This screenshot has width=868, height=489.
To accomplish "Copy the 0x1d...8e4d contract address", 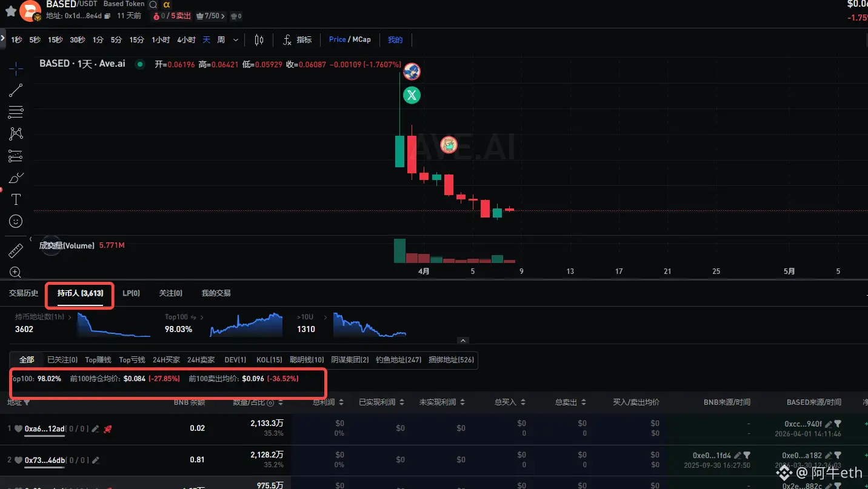I will coord(107,16).
